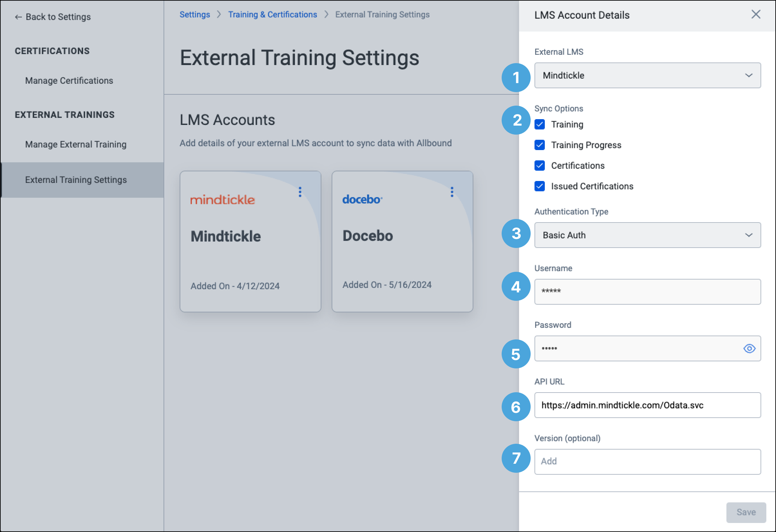
Task: Open Mindtickle card three-dot menu
Action: 300,192
